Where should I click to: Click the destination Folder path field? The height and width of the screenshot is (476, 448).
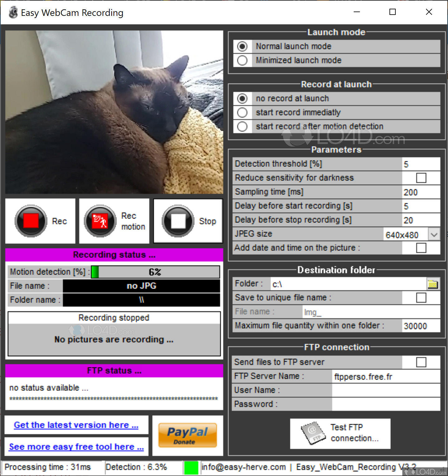(x=348, y=284)
